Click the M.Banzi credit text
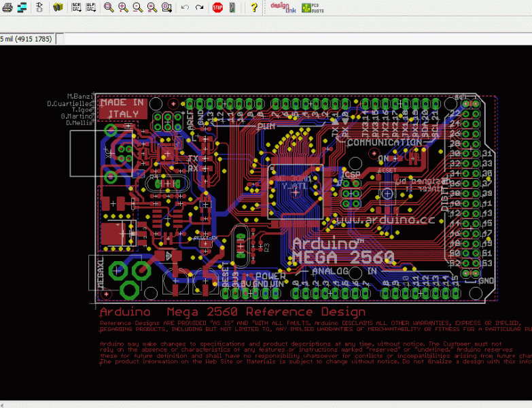532x408 pixels. [x=80, y=97]
